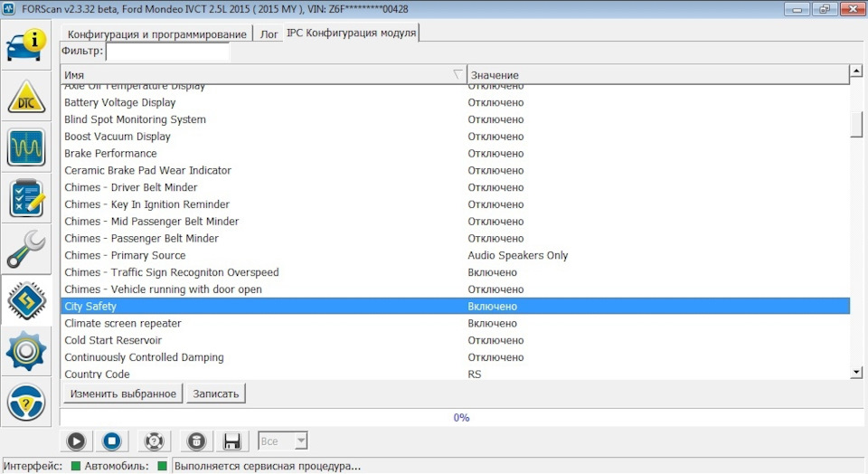Open the gear settings section
This screenshot has height=474, width=868.
click(26, 351)
